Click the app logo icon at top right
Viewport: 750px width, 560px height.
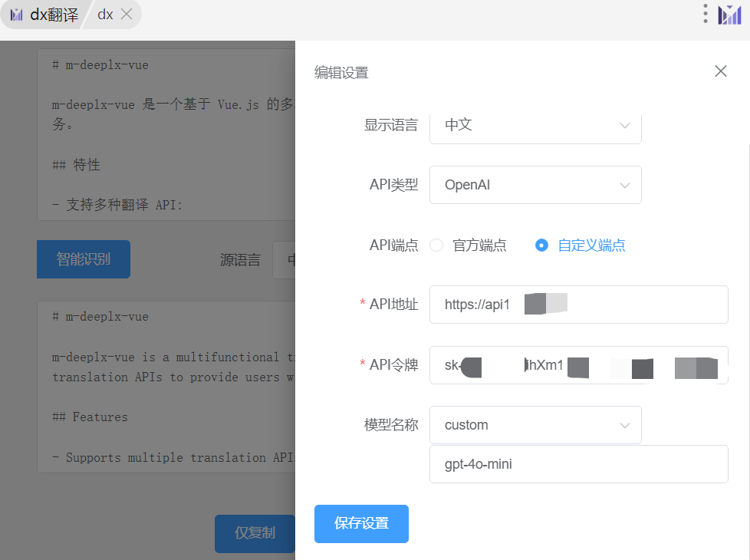pyautogui.click(x=729, y=15)
